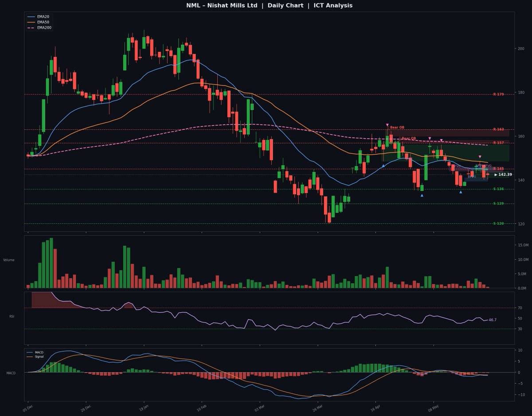Select the R 145 resistance label
Screen dimensions: 532x416
click(498, 169)
